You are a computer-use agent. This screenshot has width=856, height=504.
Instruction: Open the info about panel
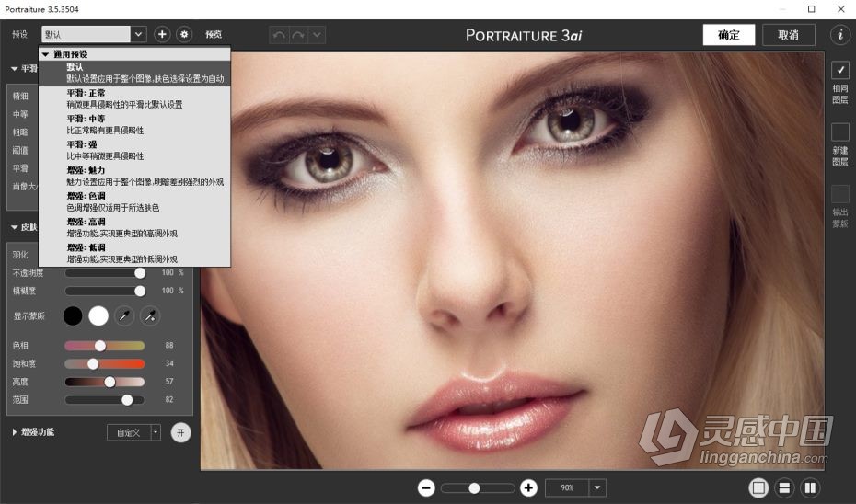click(x=840, y=35)
